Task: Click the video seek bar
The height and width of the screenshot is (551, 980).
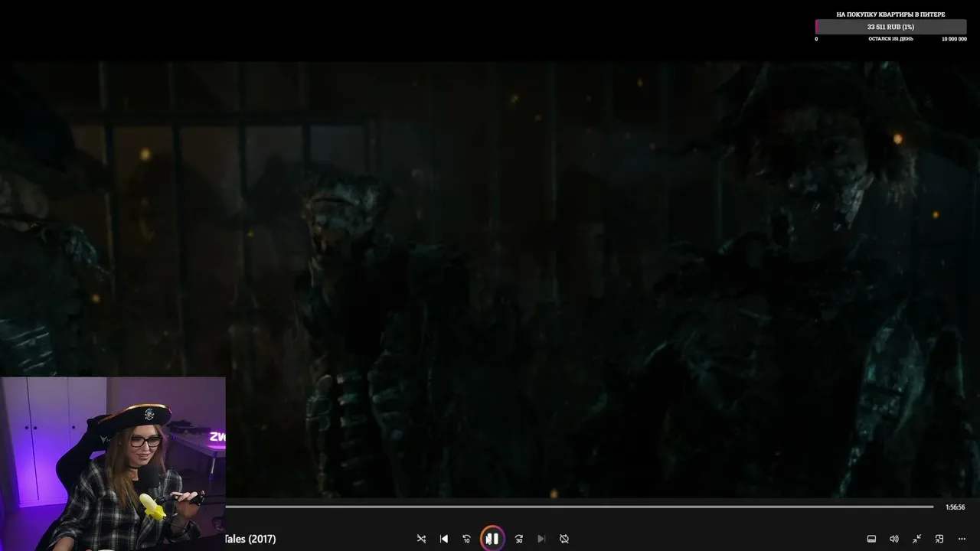Action: (580, 507)
